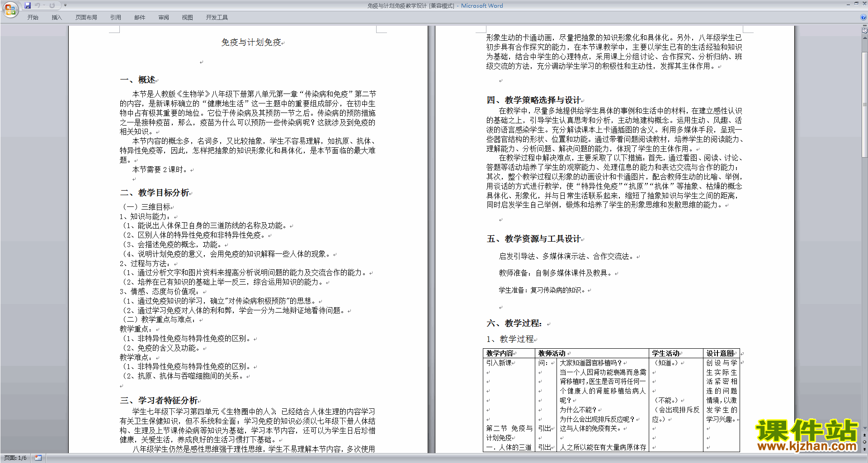Open the 审阅 ribbon tab
This screenshot has height=463, width=868.
[x=164, y=18]
